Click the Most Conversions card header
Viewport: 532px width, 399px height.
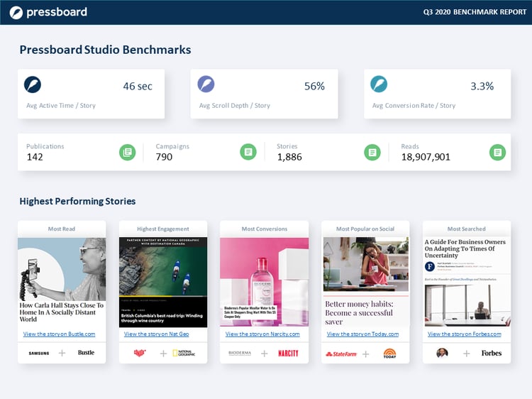click(265, 229)
